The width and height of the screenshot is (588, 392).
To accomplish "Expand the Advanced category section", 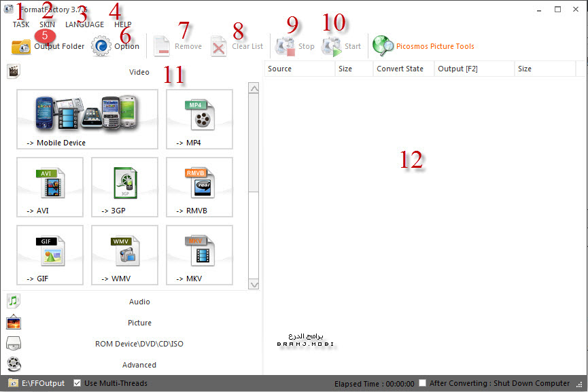I will [x=139, y=365].
